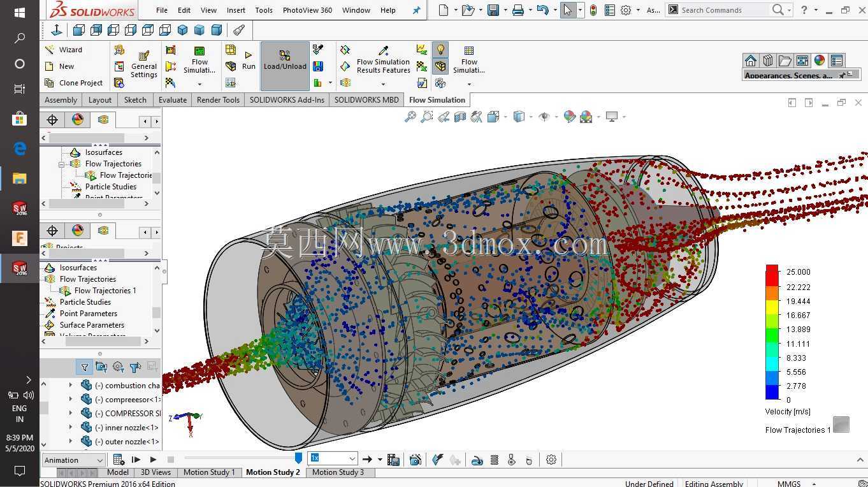The image size is (868, 487).
Task: Select the first wireframe cube view icon
Action: [79, 30]
